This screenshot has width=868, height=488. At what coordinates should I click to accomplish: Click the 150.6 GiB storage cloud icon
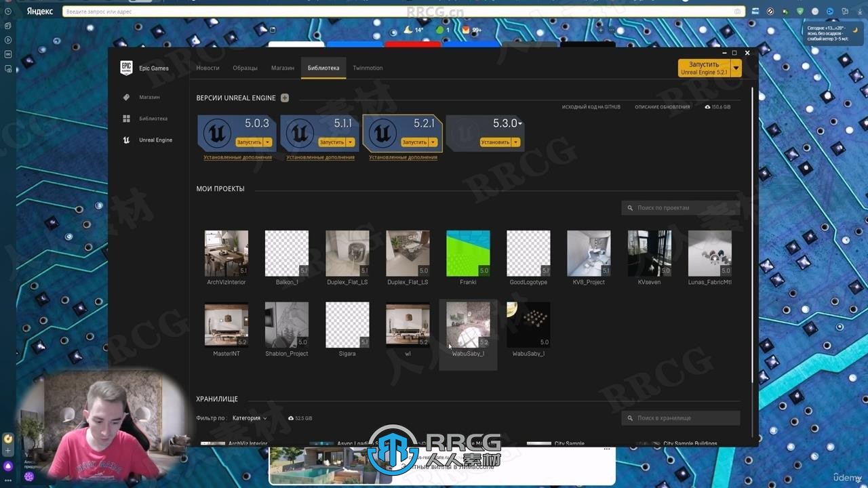[x=708, y=107]
